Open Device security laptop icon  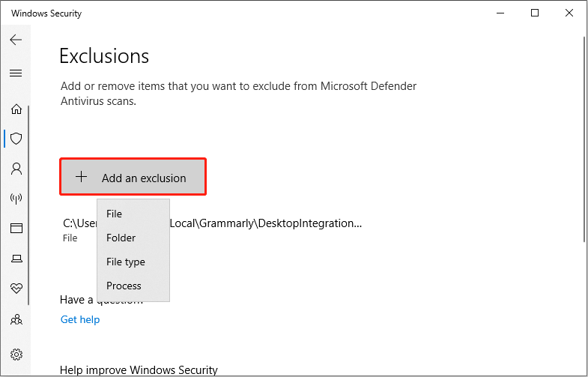(x=16, y=259)
